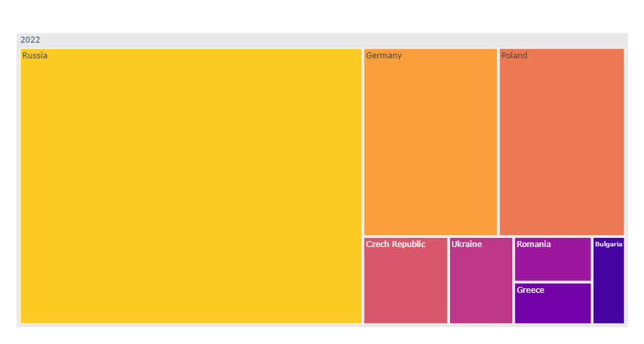Screen dimensions: 644x344
Task: Select the Ukraine treemap tile
Action: point(481,280)
